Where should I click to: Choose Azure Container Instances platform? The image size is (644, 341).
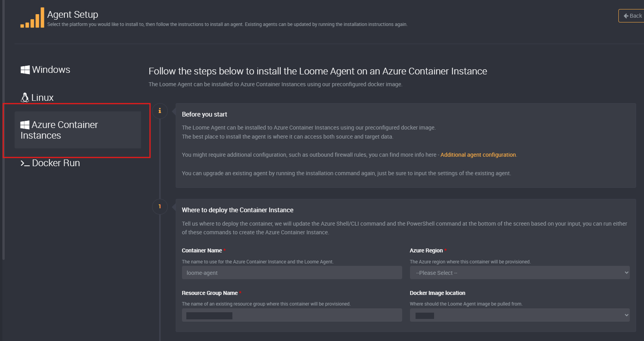[78, 130]
